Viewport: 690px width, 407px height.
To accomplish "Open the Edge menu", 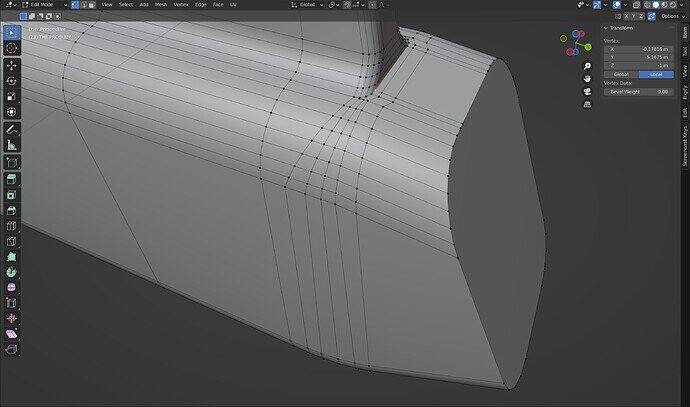I will coord(201,5).
